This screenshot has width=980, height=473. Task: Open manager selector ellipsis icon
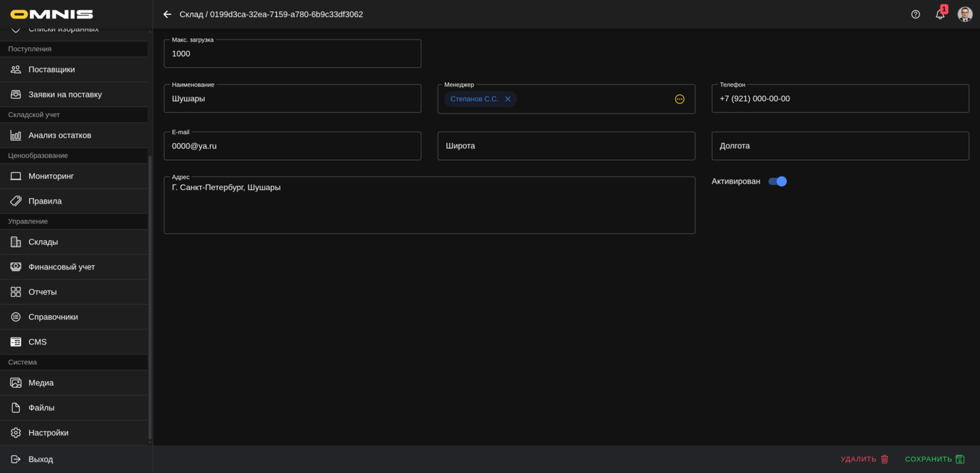coord(679,99)
